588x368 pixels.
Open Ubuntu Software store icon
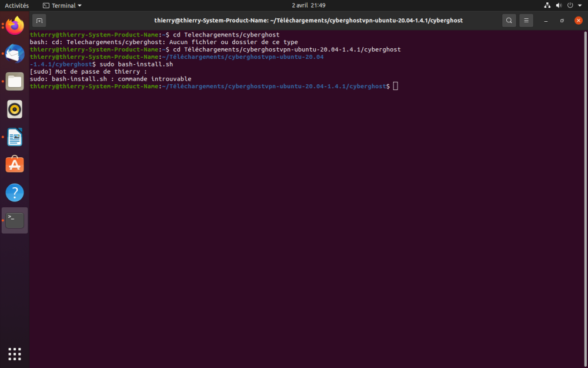point(15,164)
